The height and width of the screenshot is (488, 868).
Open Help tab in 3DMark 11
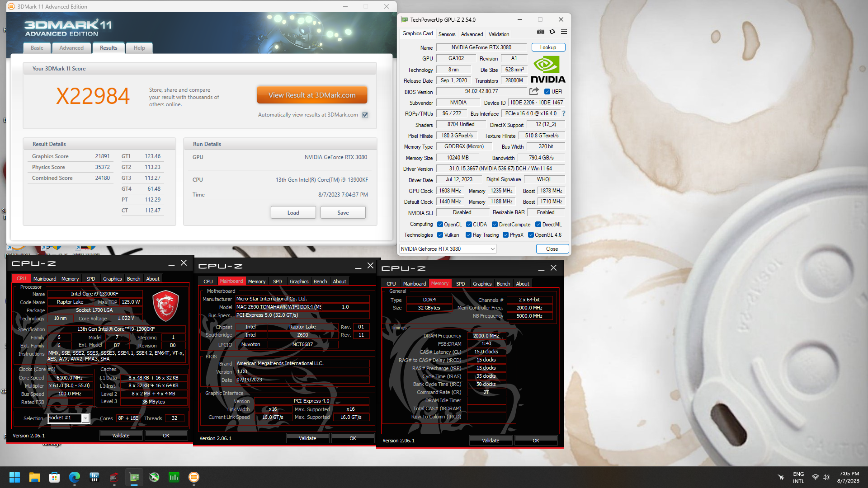139,48
